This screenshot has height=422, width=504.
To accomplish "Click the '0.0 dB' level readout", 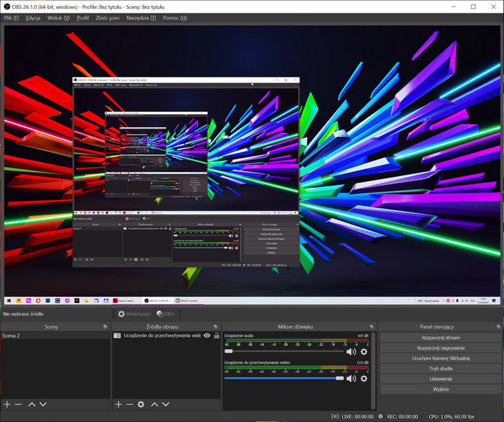I will click(x=363, y=363).
